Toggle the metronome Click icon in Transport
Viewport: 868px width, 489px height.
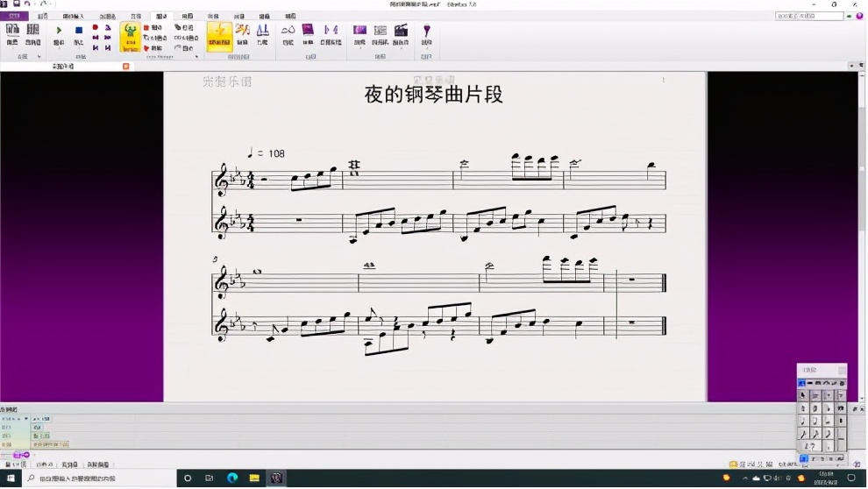(108, 27)
